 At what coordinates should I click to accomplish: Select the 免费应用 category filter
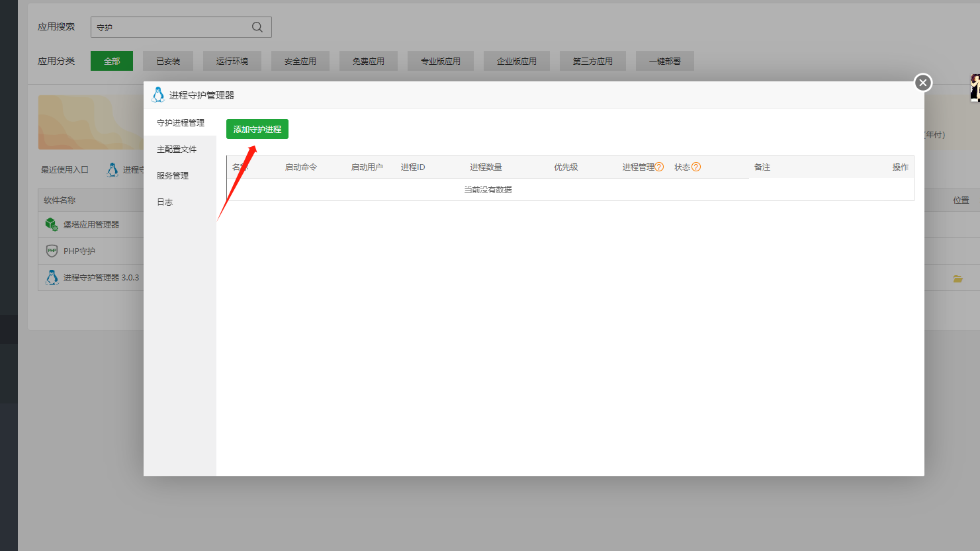[369, 61]
